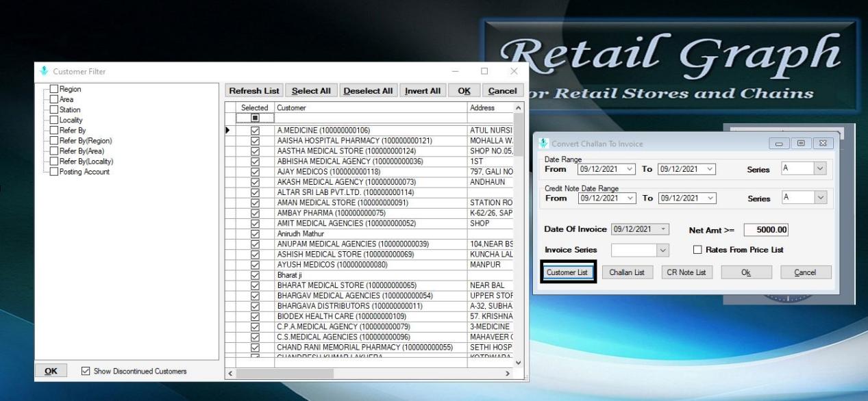
Task: Tick the Area filter checkbox
Action: click(x=54, y=99)
